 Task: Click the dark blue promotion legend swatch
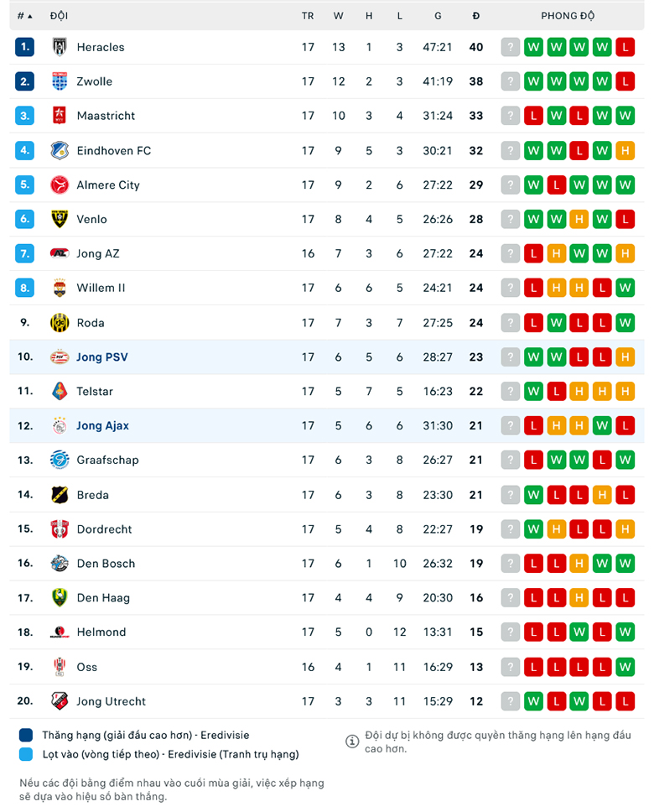26,735
